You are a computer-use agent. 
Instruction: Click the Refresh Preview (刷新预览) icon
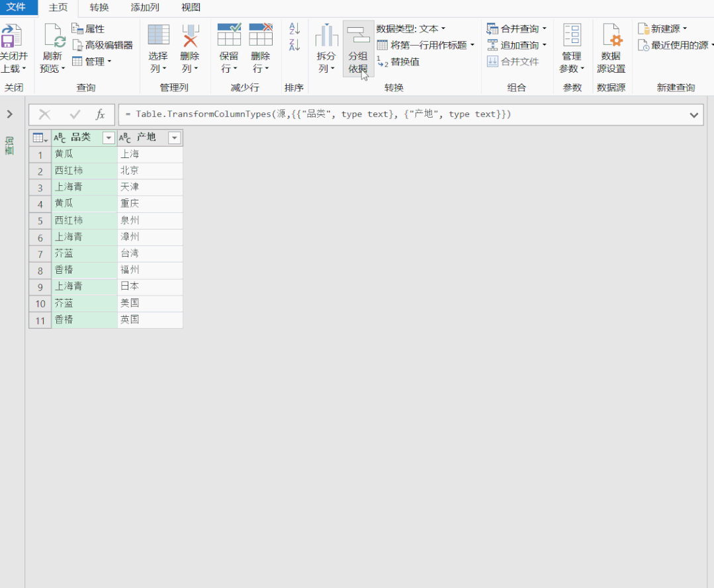[54, 36]
